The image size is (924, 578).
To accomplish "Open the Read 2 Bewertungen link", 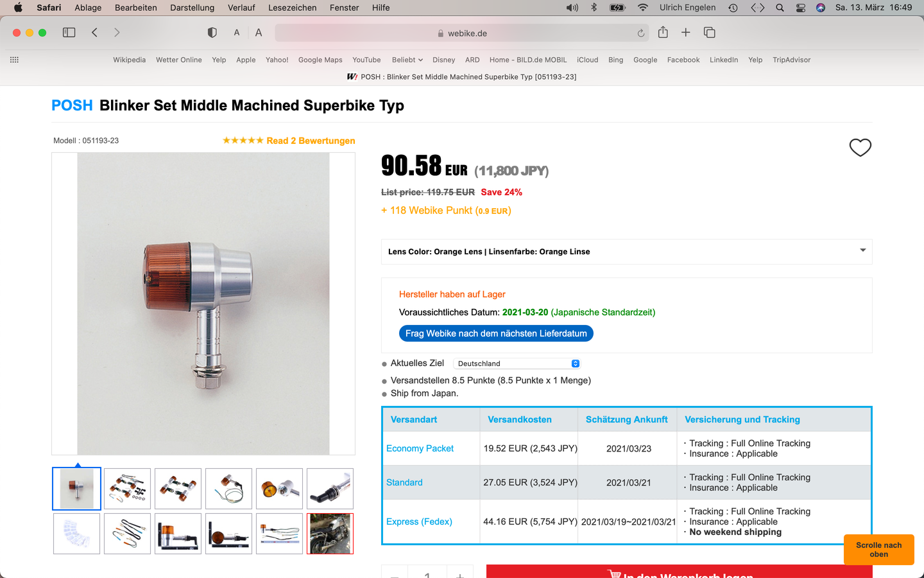I will pos(311,141).
